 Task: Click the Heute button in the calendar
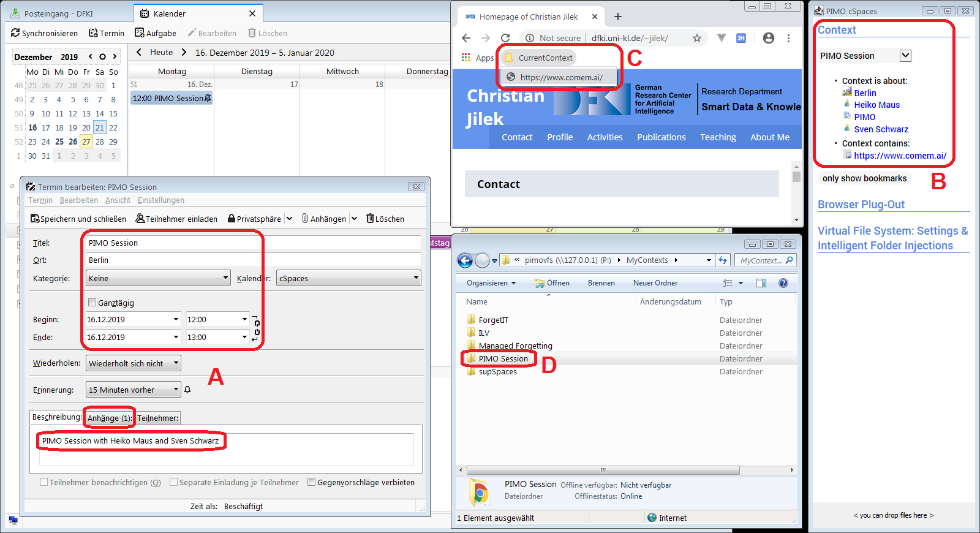(162, 53)
